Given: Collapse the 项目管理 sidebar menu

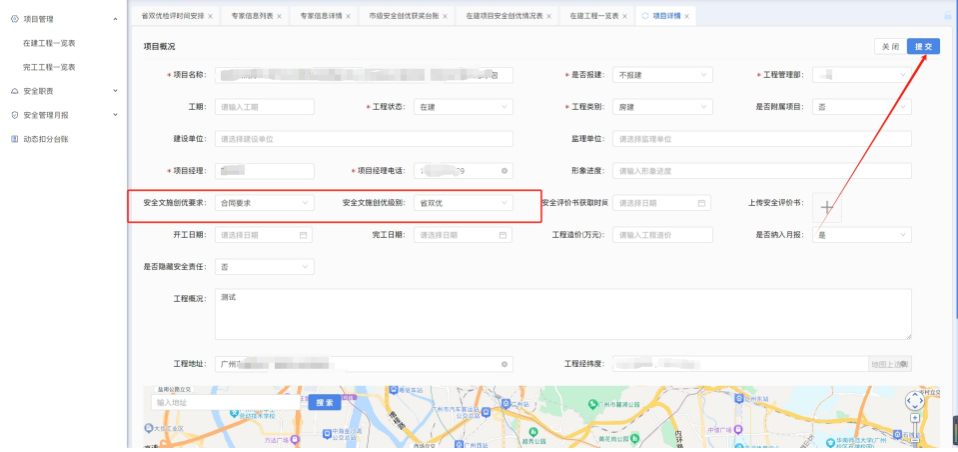Looking at the screenshot, I should (115, 19).
